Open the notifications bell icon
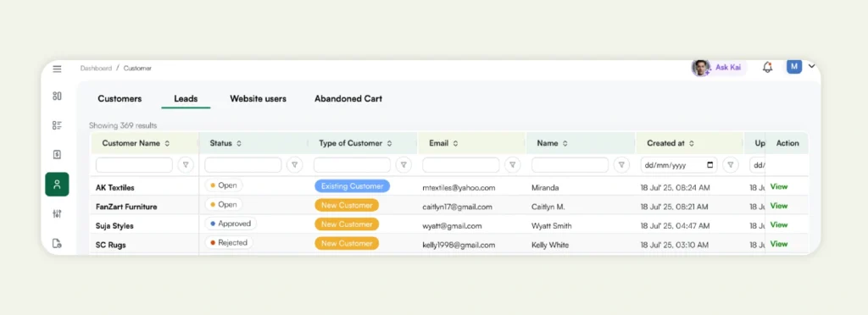The width and height of the screenshot is (868, 315). tap(767, 68)
